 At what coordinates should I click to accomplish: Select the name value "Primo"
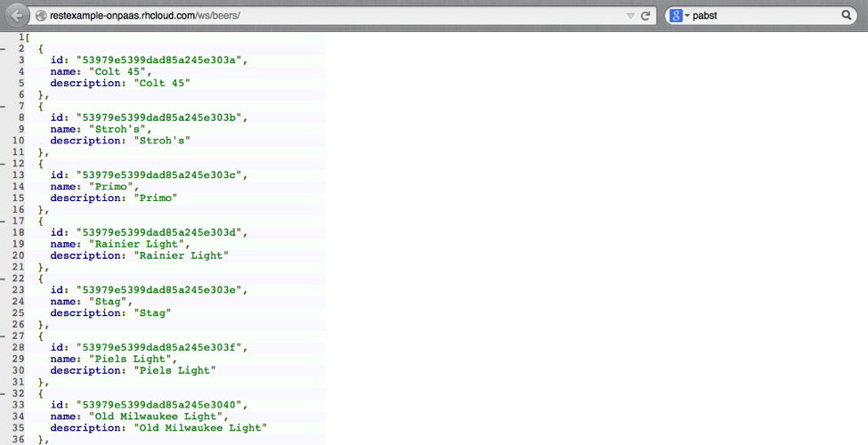tap(111, 187)
